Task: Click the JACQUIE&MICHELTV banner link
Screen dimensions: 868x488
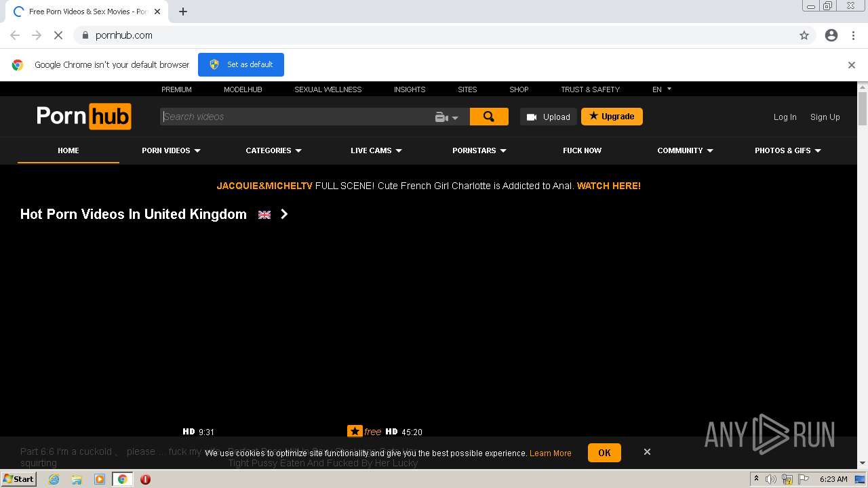Action: (x=264, y=186)
